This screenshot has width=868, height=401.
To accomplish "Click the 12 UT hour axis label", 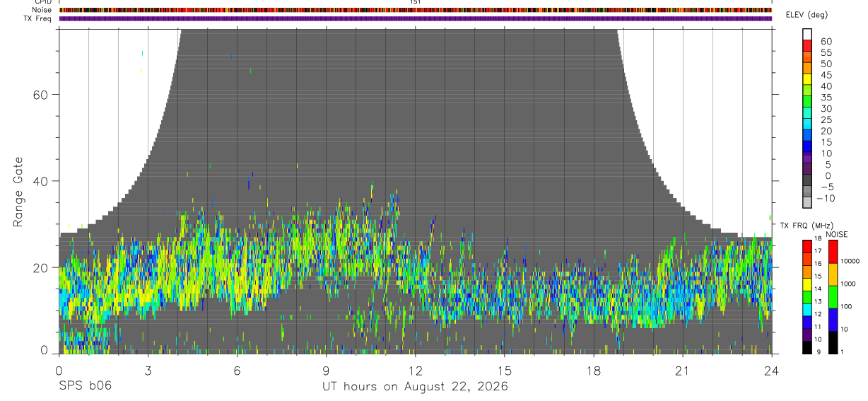I will (416, 371).
